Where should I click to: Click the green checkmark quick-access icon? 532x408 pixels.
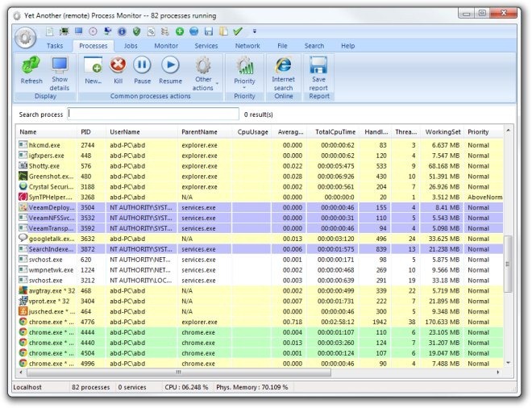(238, 31)
